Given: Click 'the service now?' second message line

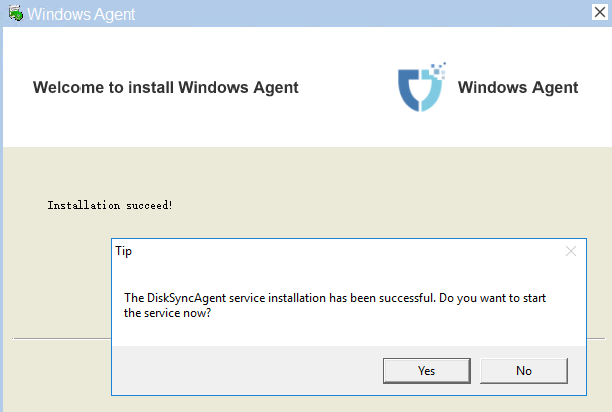Looking at the screenshot, I should tap(167, 313).
